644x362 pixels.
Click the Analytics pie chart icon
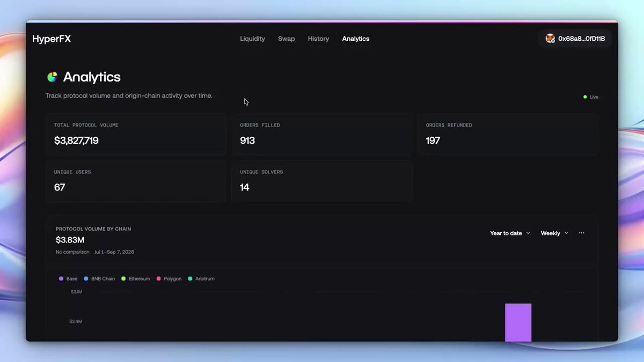coord(52,77)
